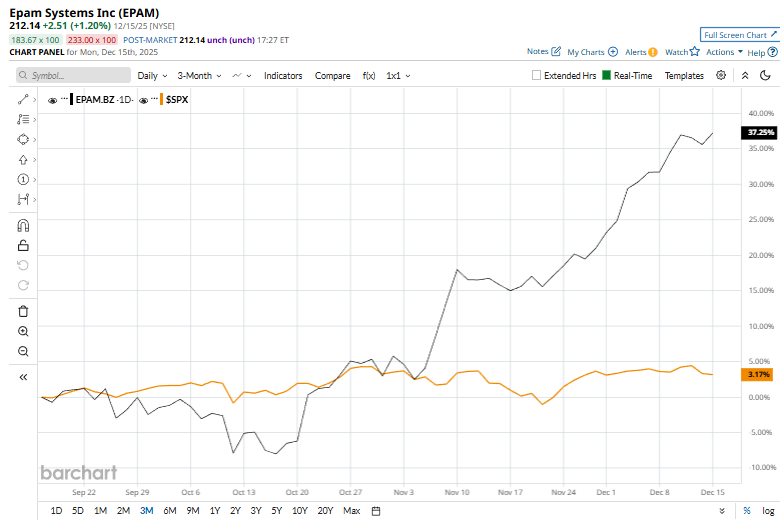Select the 3M time range

(x=147, y=511)
